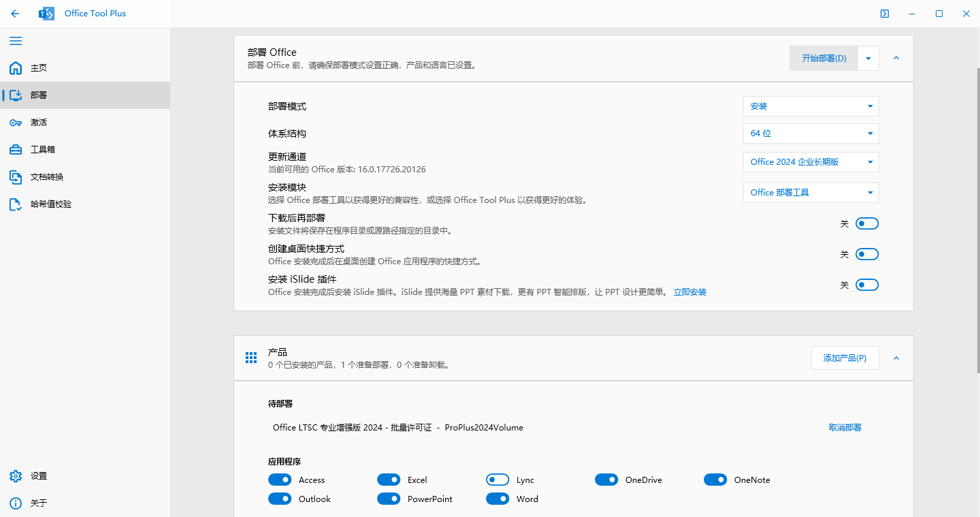Open the 体系结构 64 位 dropdown
Image resolution: width=980 pixels, height=517 pixels.
(811, 134)
